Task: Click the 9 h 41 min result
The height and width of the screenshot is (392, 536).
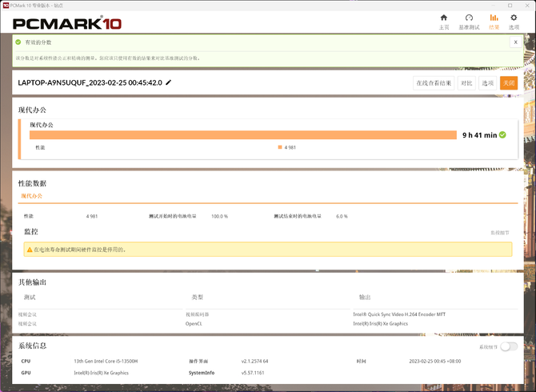Action: click(x=479, y=135)
